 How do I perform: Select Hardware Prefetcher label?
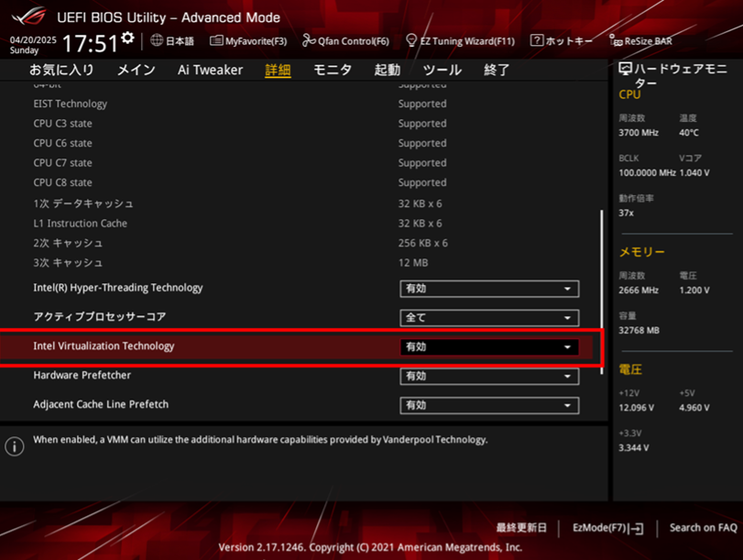click(x=82, y=375)
